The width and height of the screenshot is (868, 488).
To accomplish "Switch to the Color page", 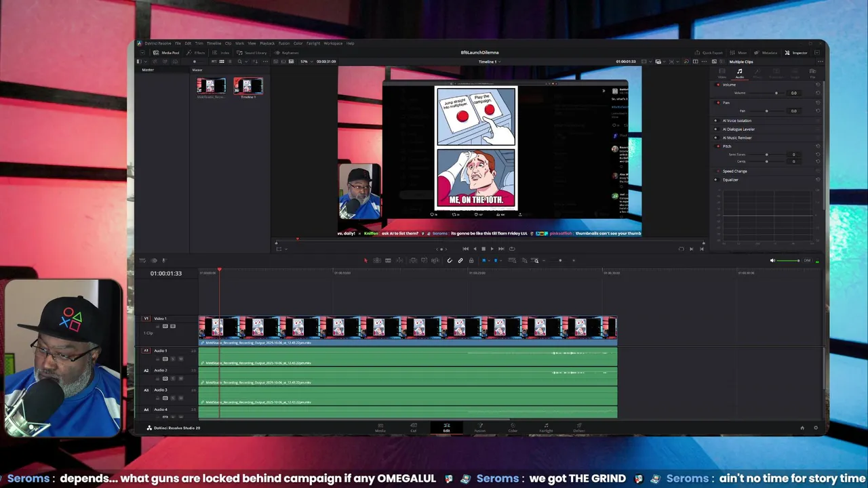I will point(513,428).
